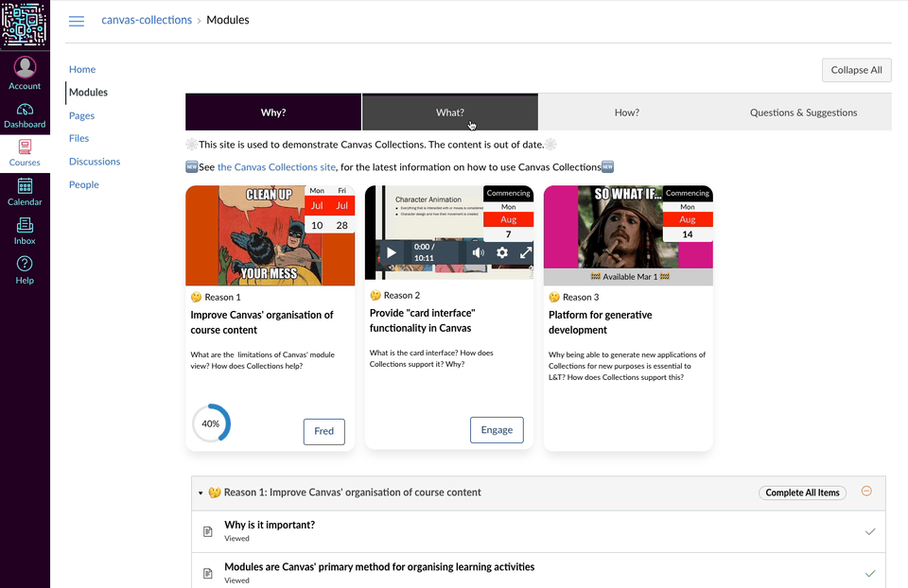Mute the video volume speaker icon

click(x=478, y=252)
